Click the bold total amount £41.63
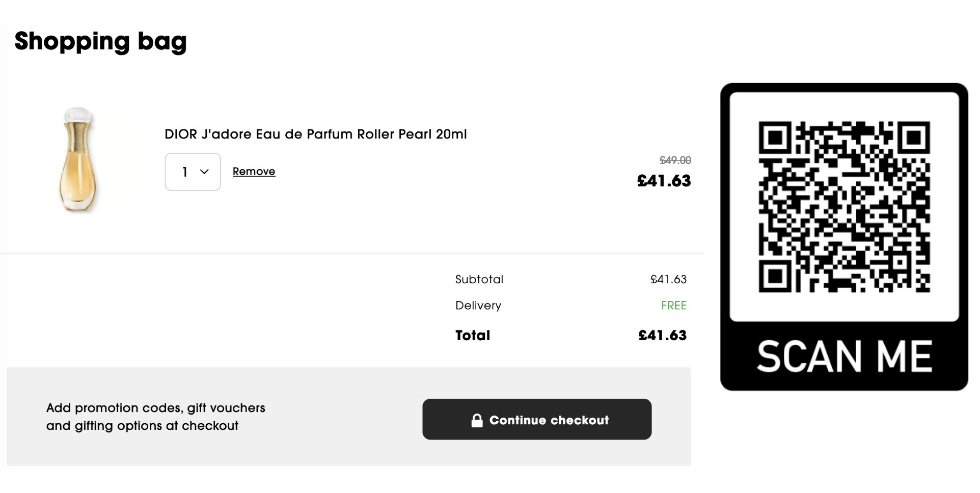 pos(662,335)
